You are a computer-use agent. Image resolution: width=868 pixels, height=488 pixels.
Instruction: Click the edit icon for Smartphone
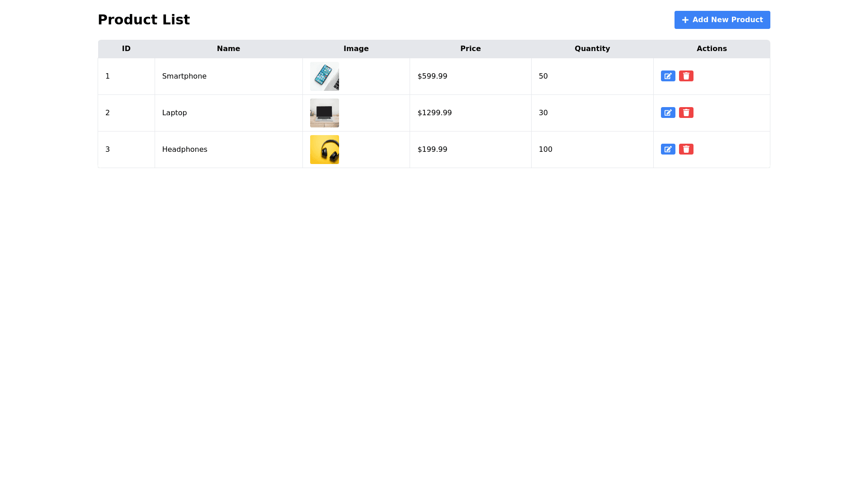tap(668, 76)
